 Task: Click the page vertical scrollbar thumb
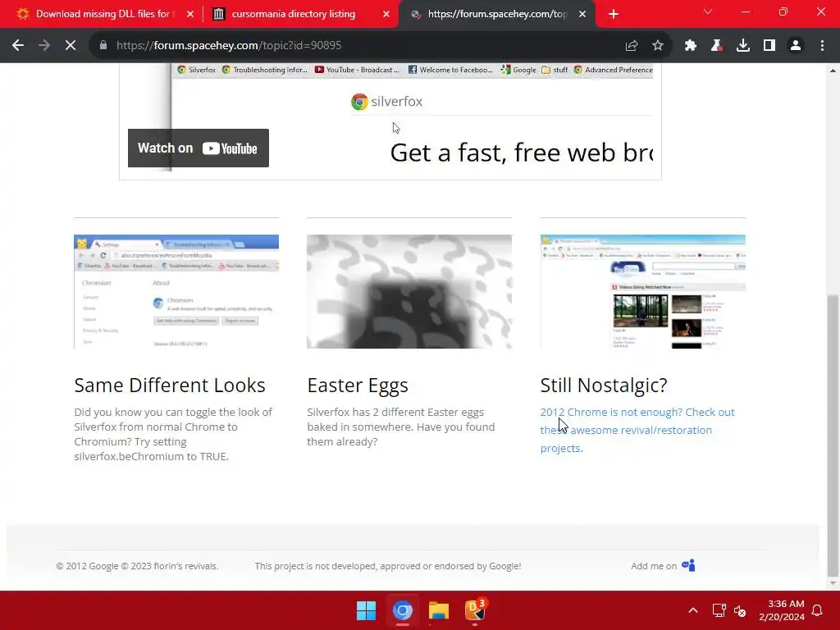pos(833,434)
